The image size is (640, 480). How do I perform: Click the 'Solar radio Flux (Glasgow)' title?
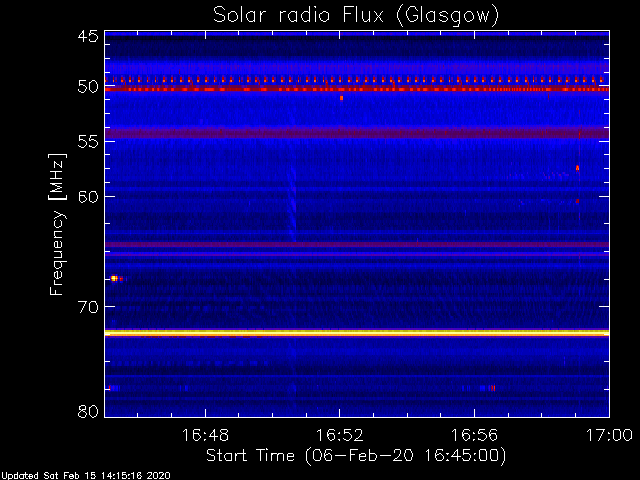coord(356,16)
